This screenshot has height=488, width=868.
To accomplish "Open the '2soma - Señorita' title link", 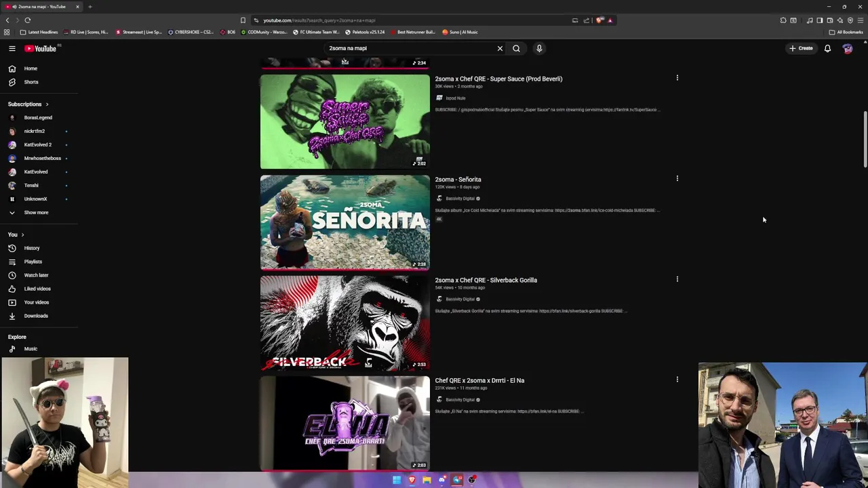I will click(458, 180).
